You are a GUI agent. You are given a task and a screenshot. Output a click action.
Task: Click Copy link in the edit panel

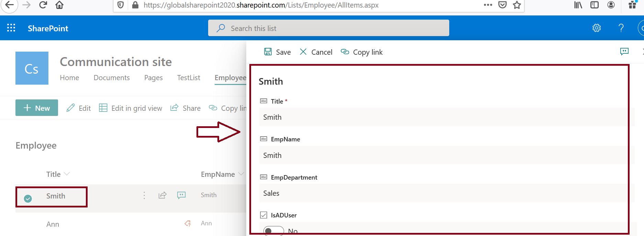click(361, 52)
